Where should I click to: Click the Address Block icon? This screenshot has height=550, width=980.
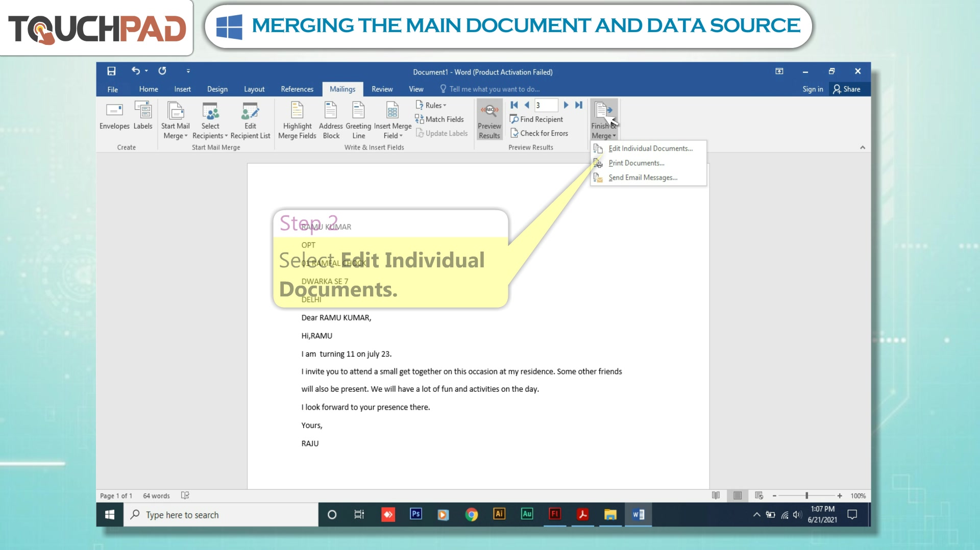tap(331, 120)
